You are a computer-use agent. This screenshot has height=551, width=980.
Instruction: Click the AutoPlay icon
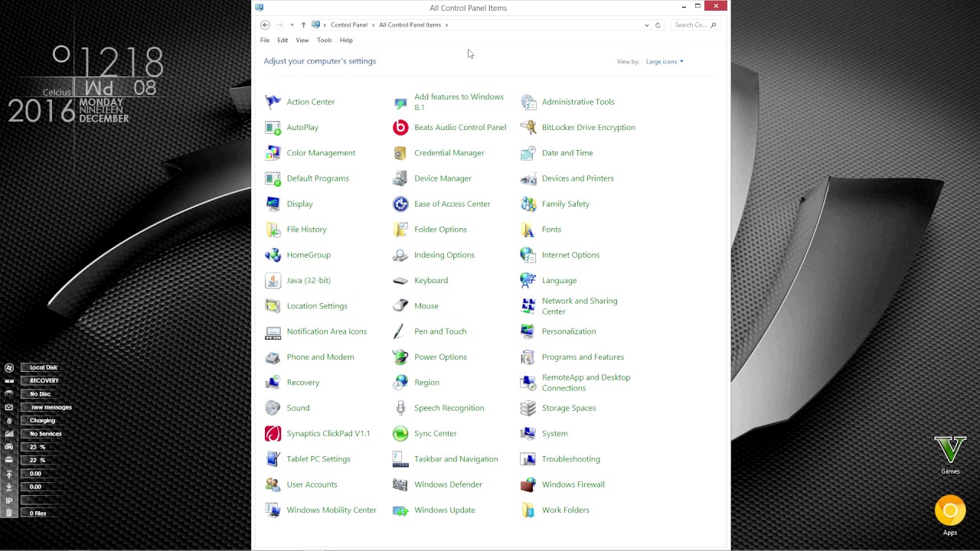(x=273, y=127)
